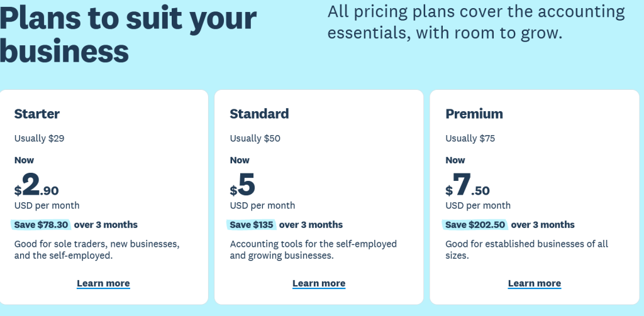Click the "Usually $75" original price
The width and height of the screenshot is (644, 316).
470,138
